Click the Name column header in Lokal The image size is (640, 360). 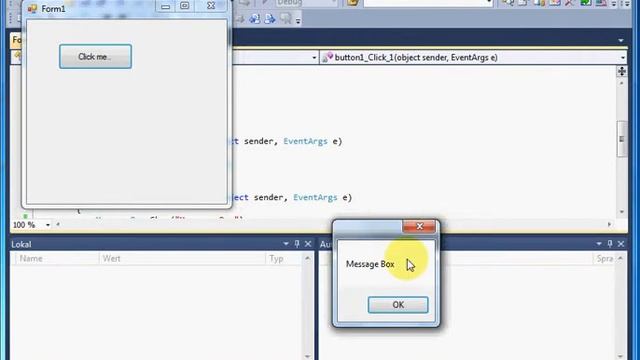point(57,259)
